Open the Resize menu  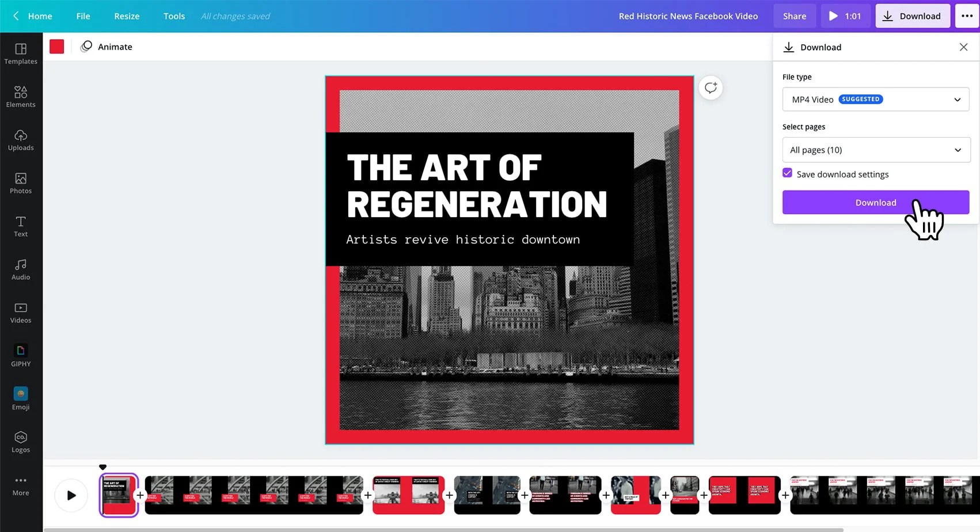(x=126, y=16)
